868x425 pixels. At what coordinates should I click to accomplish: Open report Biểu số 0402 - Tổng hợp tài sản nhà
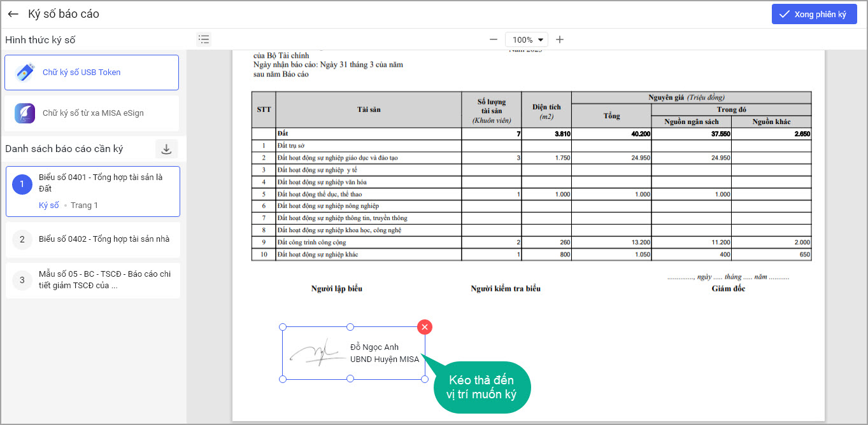(93, 239)
